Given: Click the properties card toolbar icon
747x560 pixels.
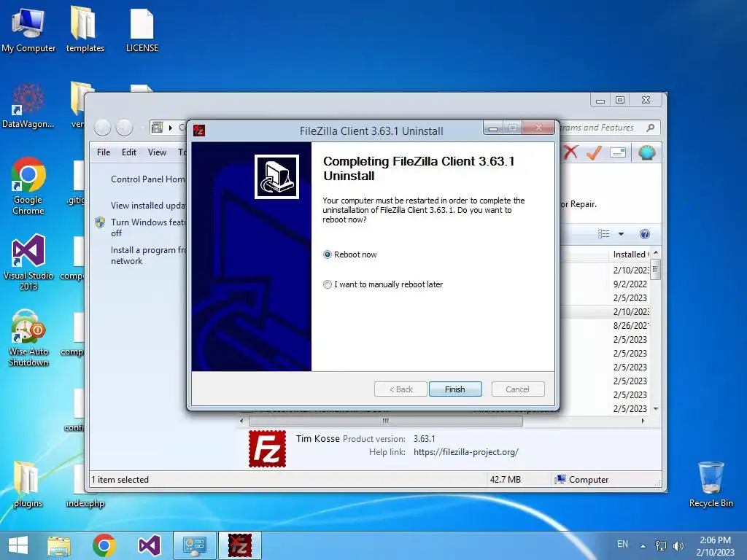Looking at the screenshot, I should click(618, 152).
